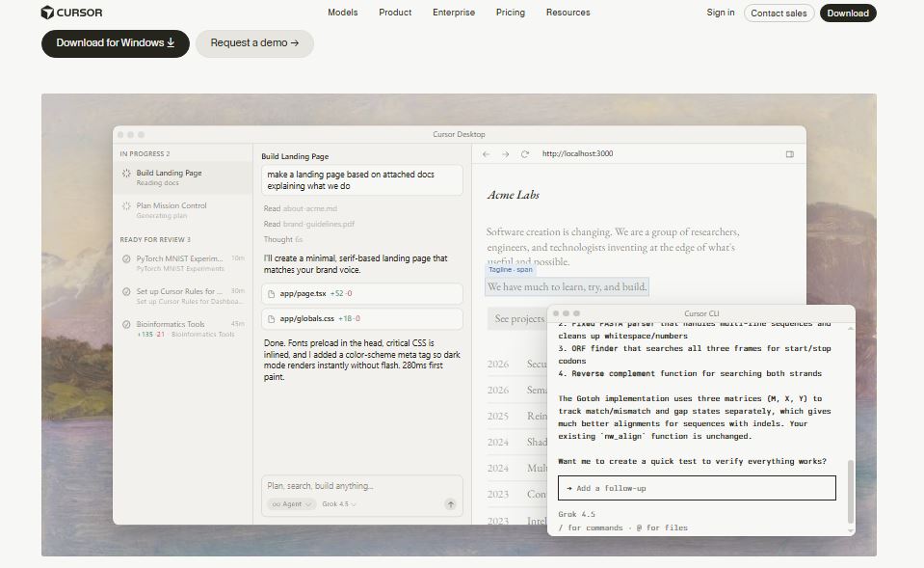Open the app/globals.css file change
924x568 pixels.
tap(362, 319)
